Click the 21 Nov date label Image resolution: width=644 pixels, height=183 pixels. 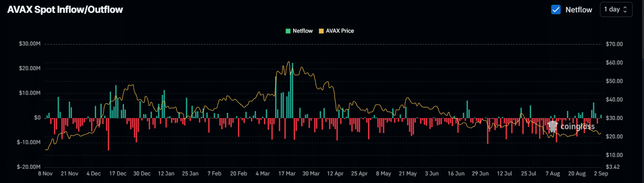(70, 174)
